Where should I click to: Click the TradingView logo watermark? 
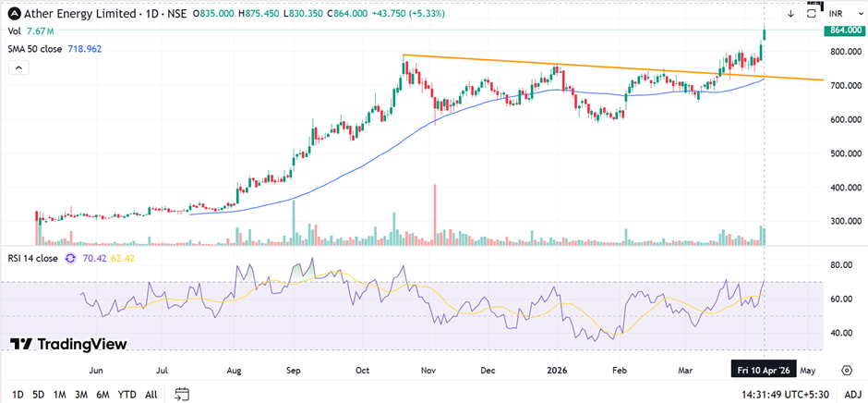pyautogui.click(x=68, y=344)
